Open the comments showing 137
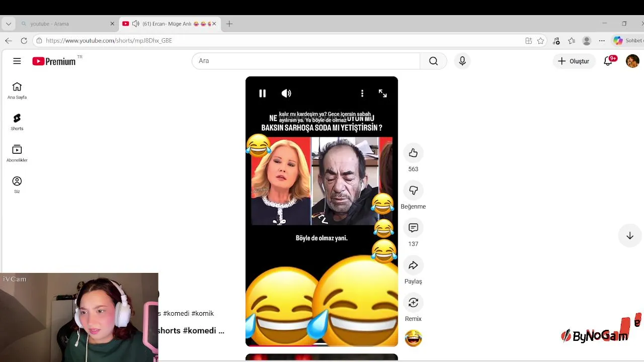Viewport: 644px width, 362px height. 413,228
